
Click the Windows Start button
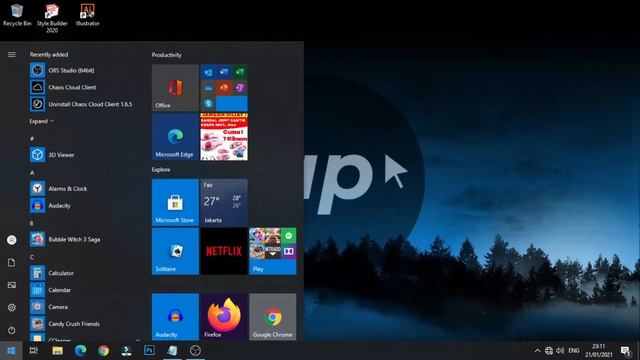coord(11,351)
